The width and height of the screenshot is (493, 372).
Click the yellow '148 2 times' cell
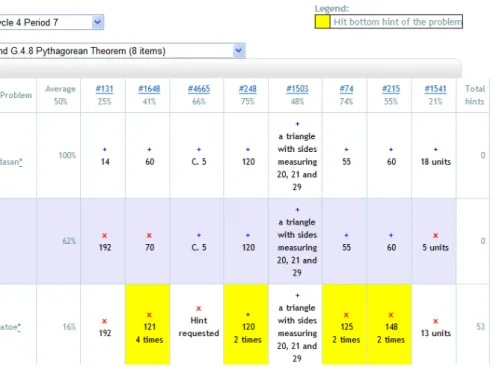389,324
